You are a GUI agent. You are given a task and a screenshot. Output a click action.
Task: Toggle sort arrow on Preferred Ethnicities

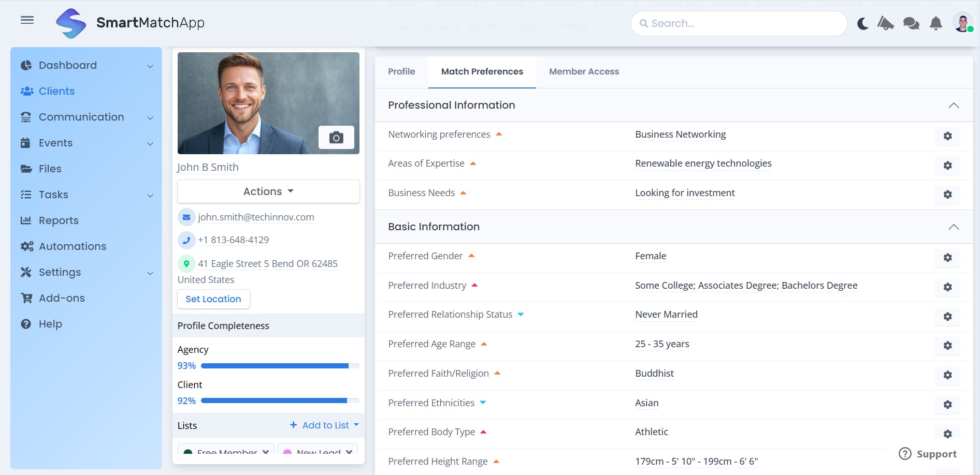[x=483, y=402]
